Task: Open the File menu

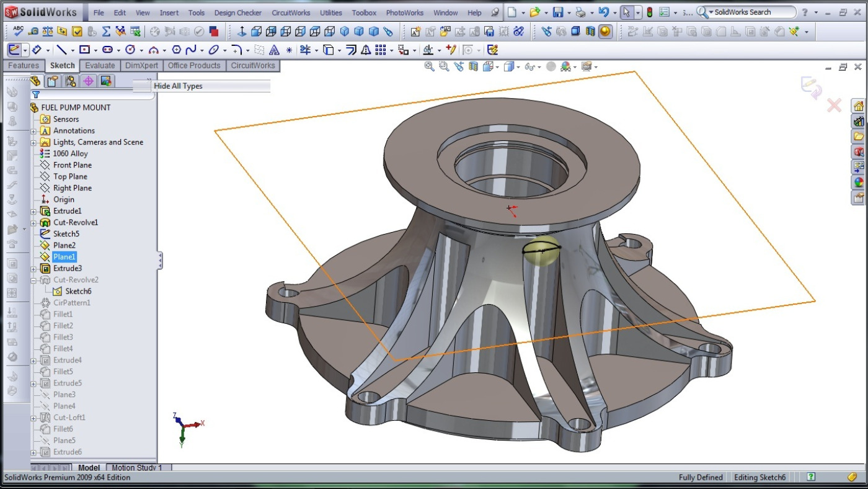Action: [99, 12]
